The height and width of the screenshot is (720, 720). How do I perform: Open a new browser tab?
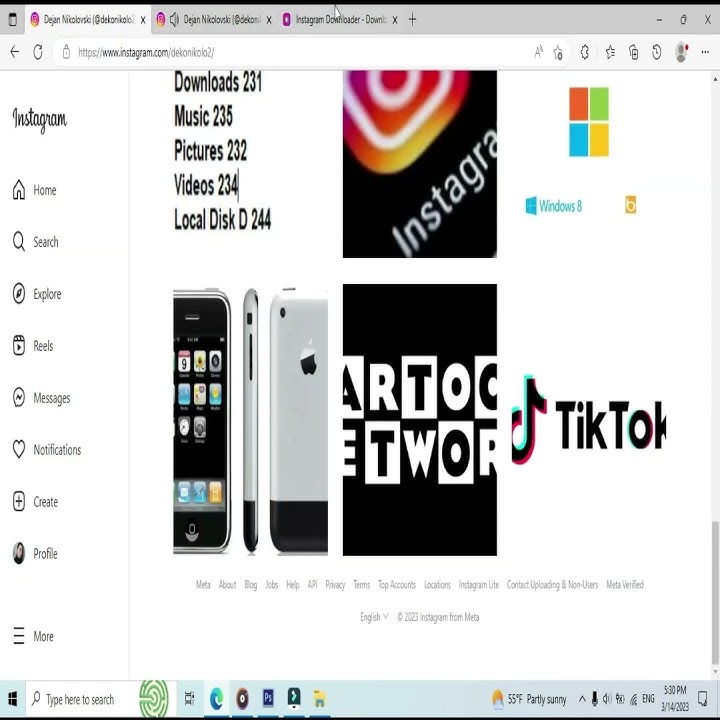[x=412, y=20]
